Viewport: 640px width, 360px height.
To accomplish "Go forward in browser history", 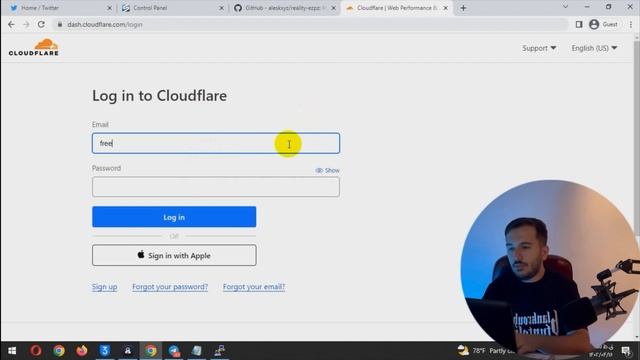I will 26,24.
